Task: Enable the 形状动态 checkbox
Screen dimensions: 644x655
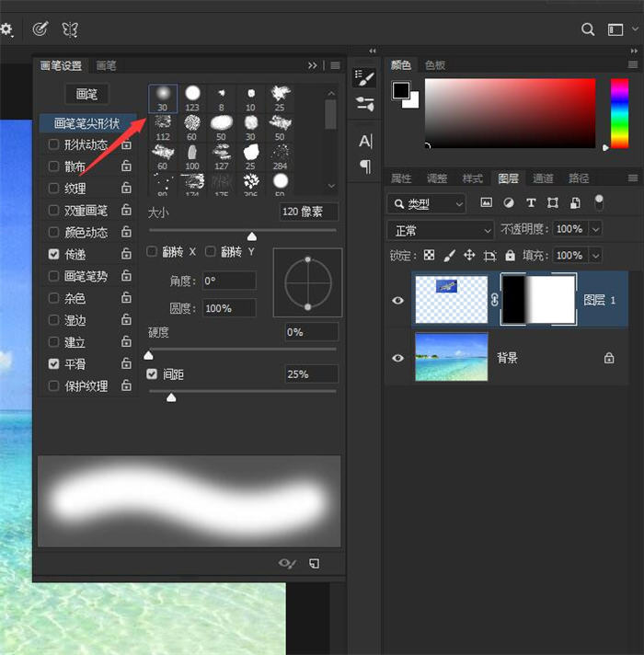Action: 53,144
